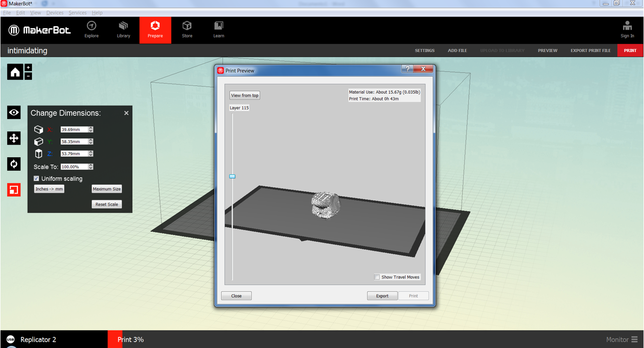Open the File menu
The height and width of the screenshot is (348, 644).
click(x=7, y=13)
